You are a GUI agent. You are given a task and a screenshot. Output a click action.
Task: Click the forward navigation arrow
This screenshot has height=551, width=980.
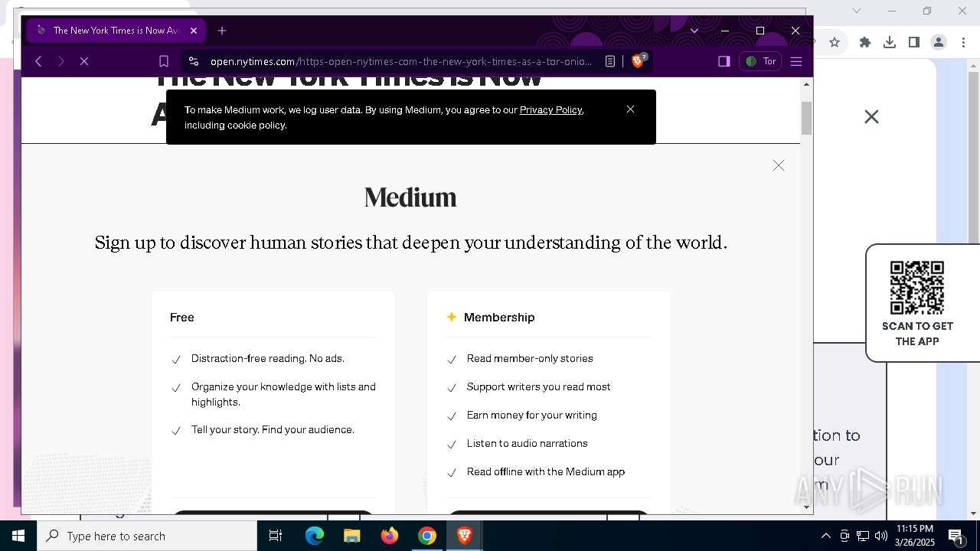point(61,61)
